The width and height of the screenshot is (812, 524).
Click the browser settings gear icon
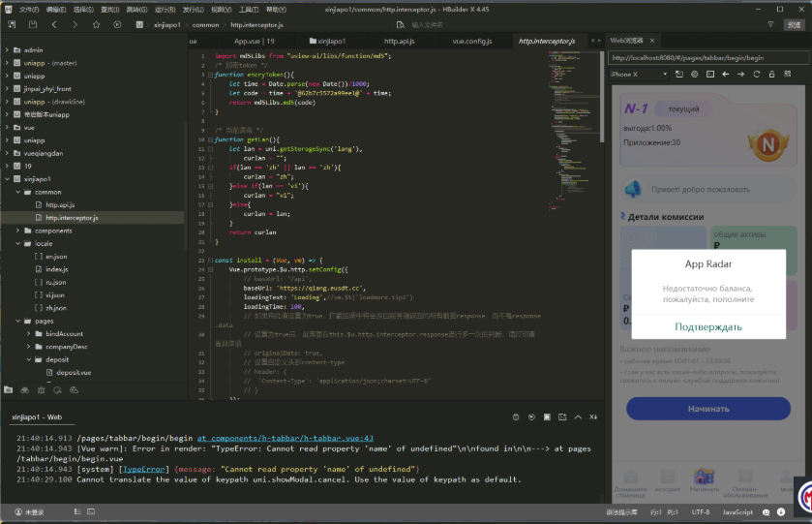tap(695, 75)
